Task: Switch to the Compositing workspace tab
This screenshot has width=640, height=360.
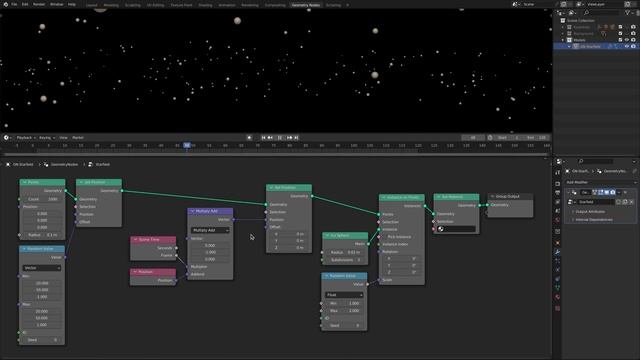Action: pos(275,5)
